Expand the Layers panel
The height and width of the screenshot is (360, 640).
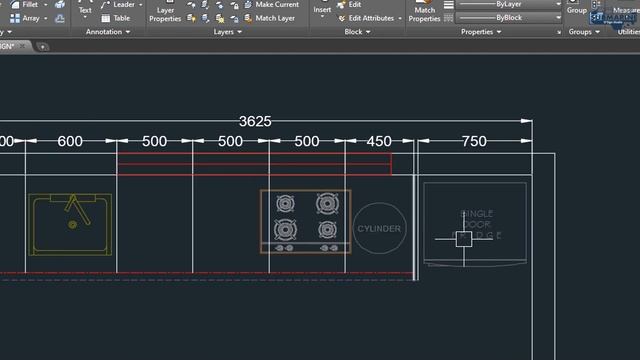point(227,31)
